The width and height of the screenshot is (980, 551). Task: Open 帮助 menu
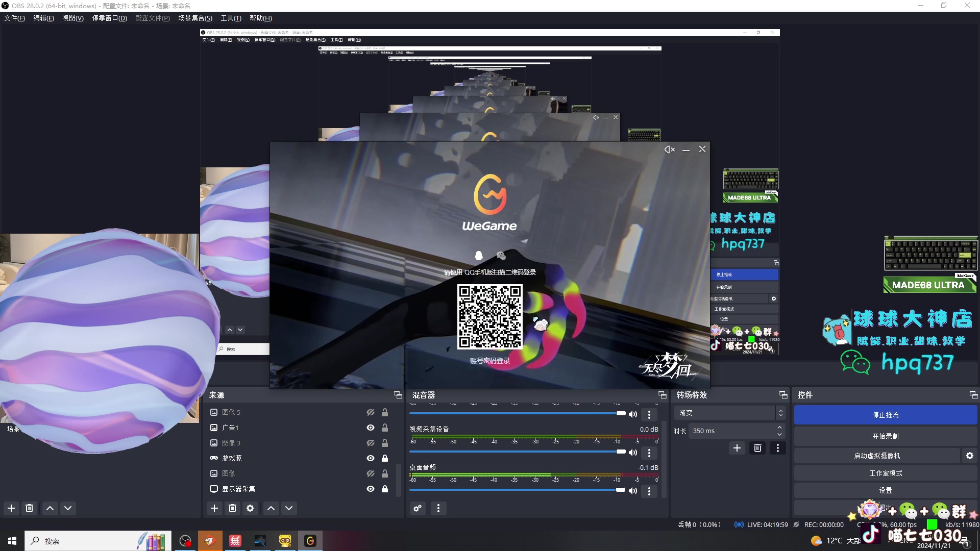click(x=261, y=18)
